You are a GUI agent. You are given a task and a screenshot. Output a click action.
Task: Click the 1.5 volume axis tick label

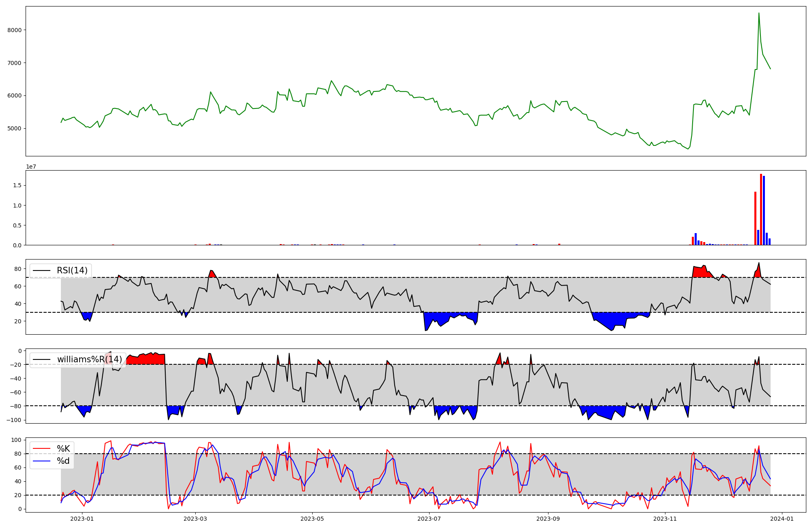click(x=17, y=186)
